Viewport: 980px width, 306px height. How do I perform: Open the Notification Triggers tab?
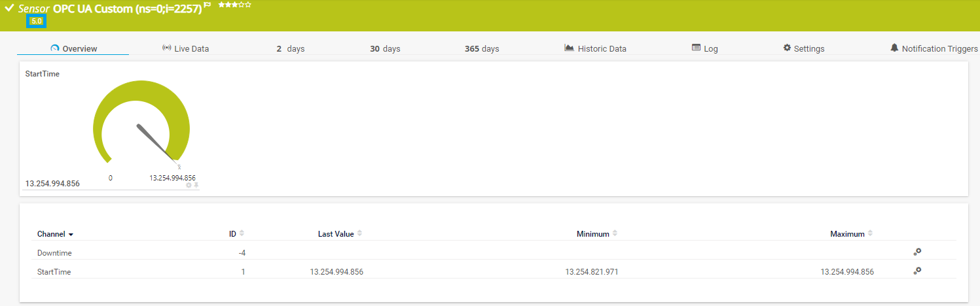934,48
